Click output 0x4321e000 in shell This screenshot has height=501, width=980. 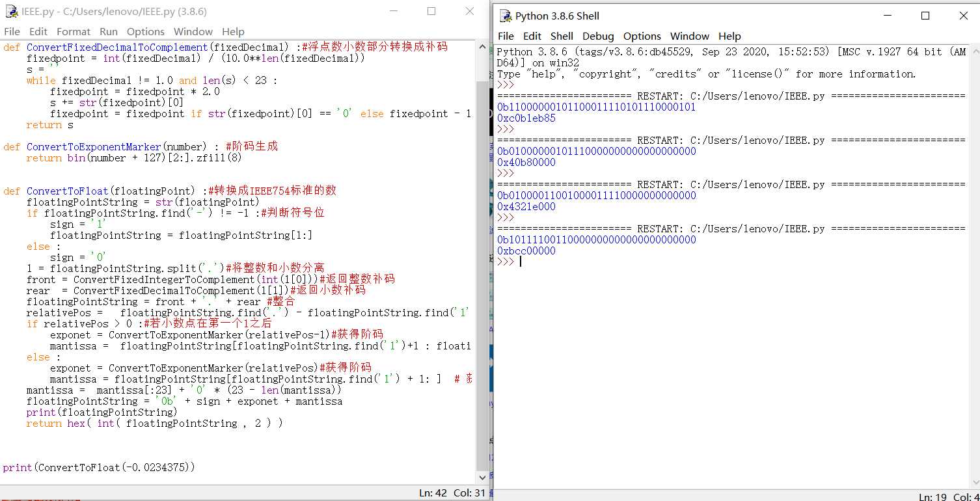coord(526,207)
